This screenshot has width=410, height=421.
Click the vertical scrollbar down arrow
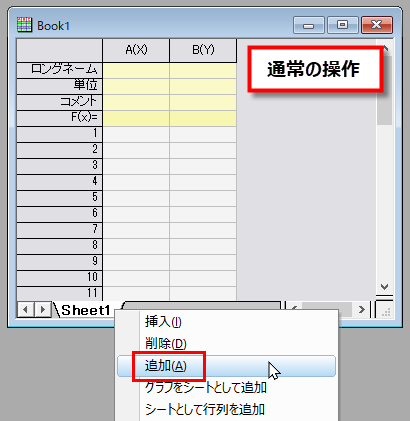[385, 287]
